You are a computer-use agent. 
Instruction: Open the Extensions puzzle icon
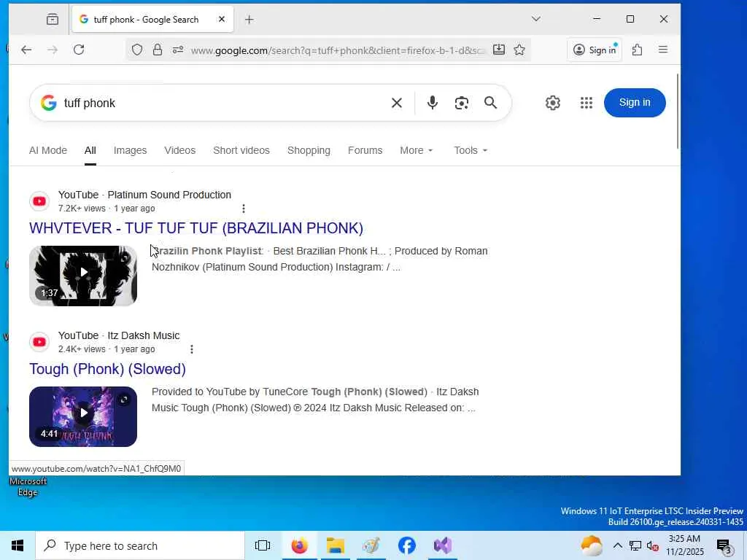coord(638,50)
